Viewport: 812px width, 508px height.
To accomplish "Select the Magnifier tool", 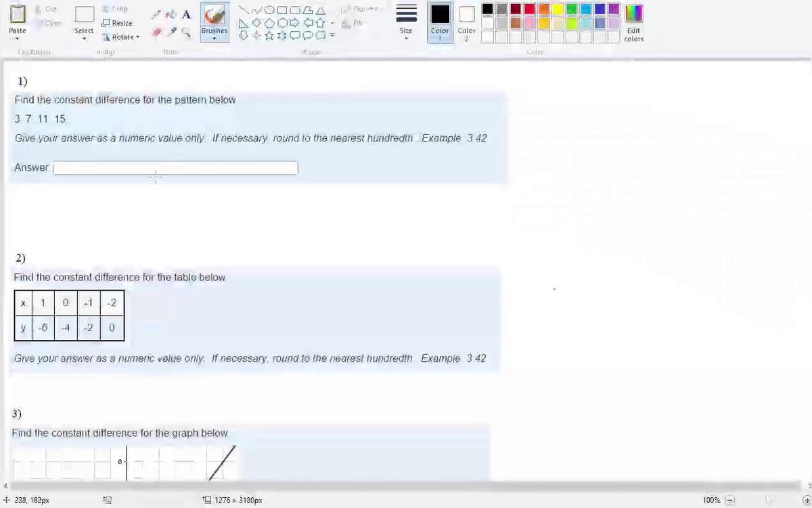I will [x=186, y=33].
